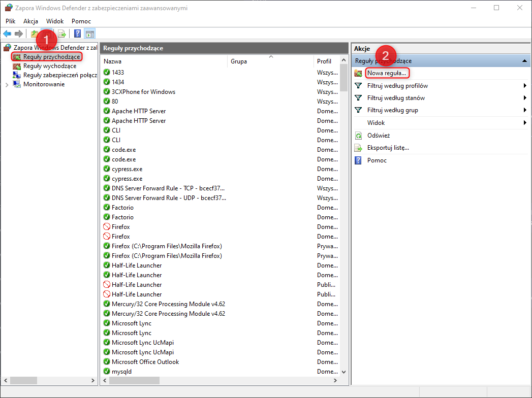Click the status icon of the DNS UDP rule
Viewport: 532px width, 398px height.
107,197
